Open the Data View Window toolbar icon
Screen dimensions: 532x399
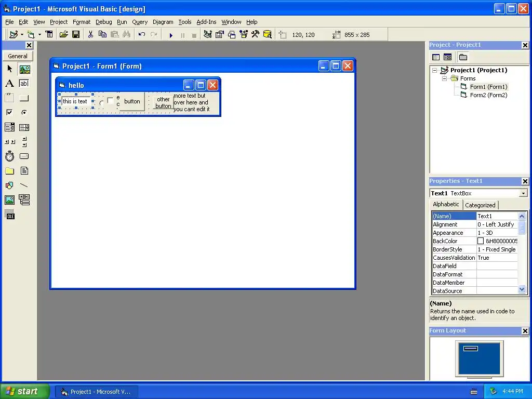(x=268, y=34)
